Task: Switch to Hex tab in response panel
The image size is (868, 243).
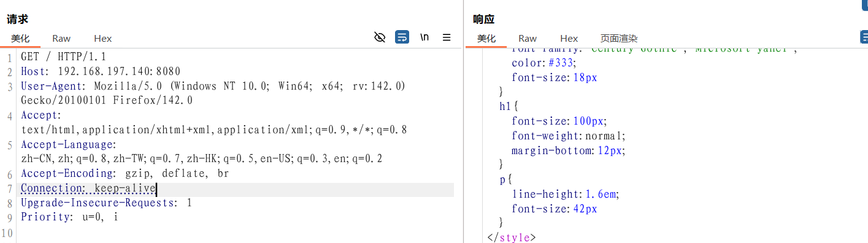Action: [x=569, y=38]
